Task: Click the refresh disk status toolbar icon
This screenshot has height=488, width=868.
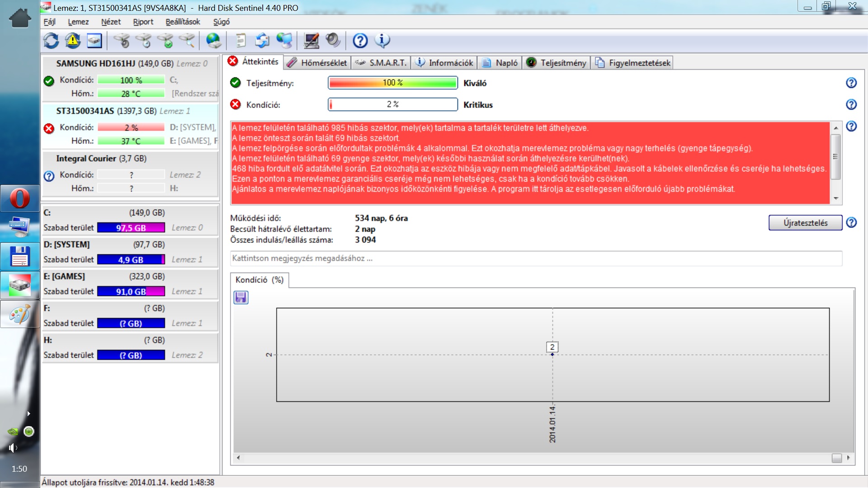Action: pyautogui.click(x=51, y=41)
